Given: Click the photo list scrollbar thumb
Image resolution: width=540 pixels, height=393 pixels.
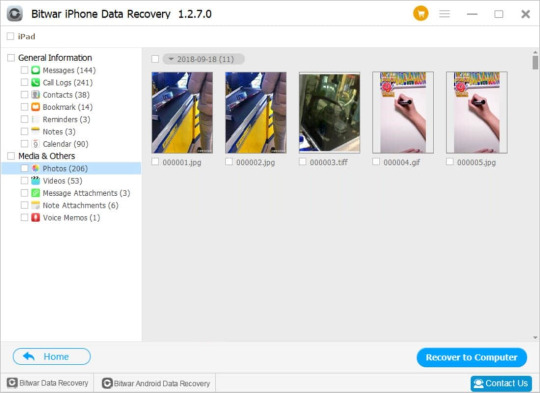Looking at the screenshot, I should (x=535, y=63).
